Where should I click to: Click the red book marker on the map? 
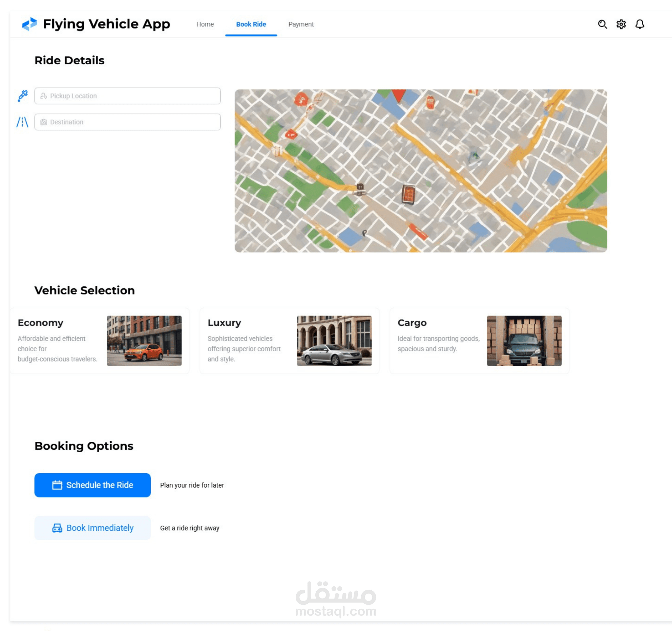click(408, 194)
